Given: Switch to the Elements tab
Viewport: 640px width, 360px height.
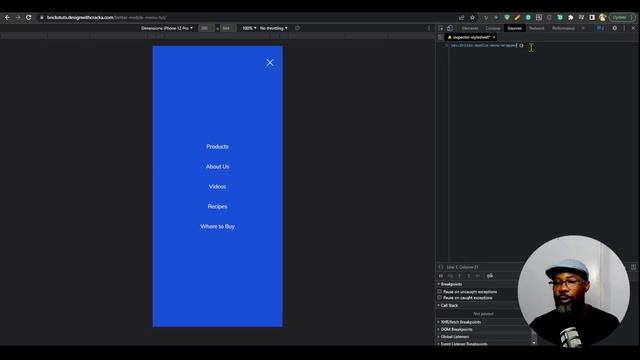Looking at the screenshot, I should [470, 28].
